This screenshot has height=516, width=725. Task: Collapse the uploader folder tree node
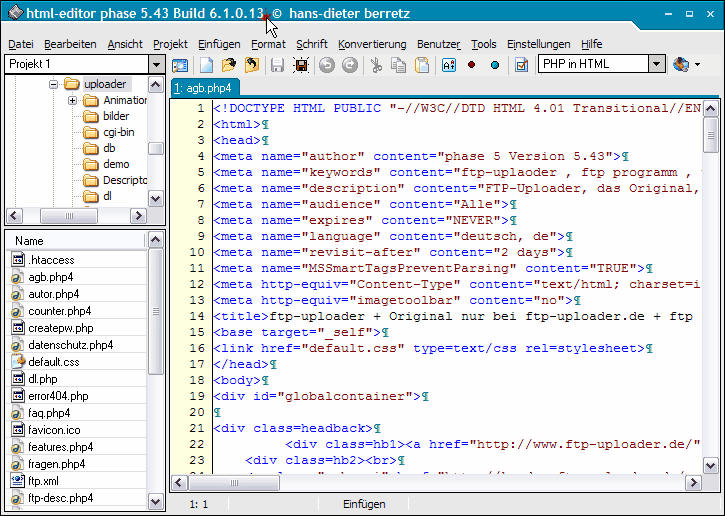click(x=55, y=85)
